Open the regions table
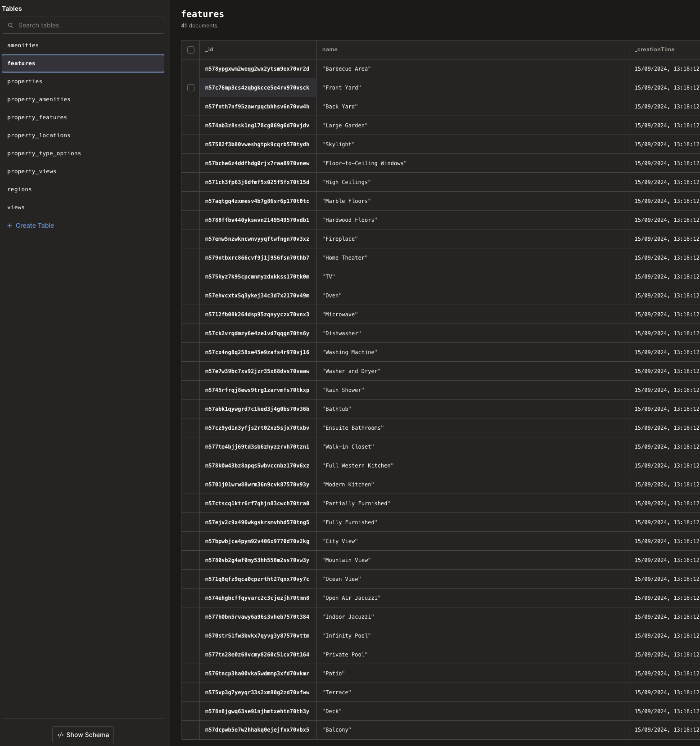The image size is (700, 746). 83,189
